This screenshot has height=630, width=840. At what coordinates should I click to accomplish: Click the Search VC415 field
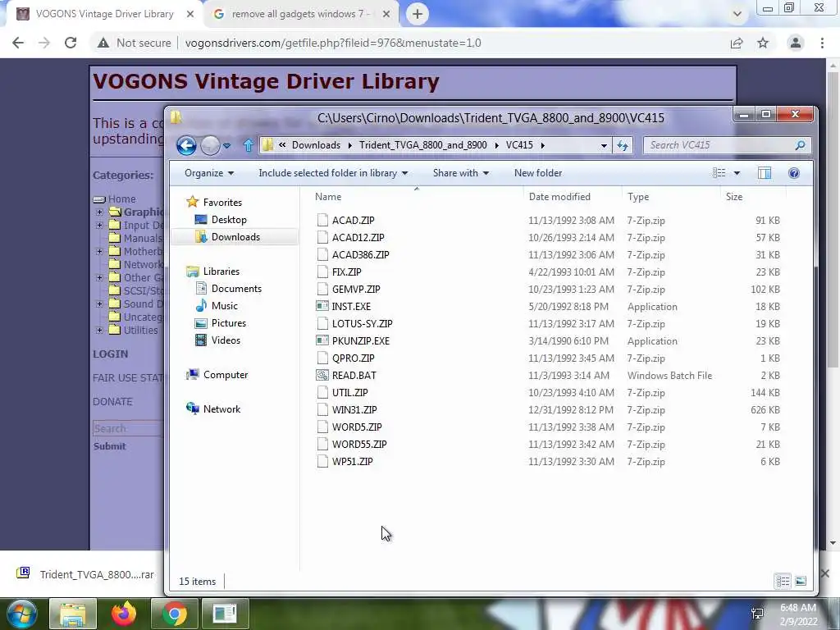[x=727, y=145]
